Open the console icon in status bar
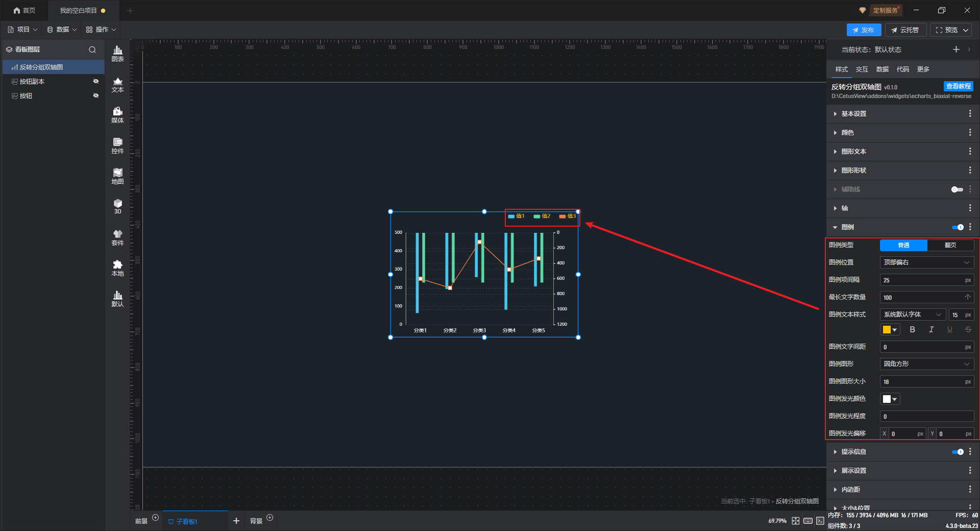The width and height of the screenshot is (980, 531). (x=820, y=521)
